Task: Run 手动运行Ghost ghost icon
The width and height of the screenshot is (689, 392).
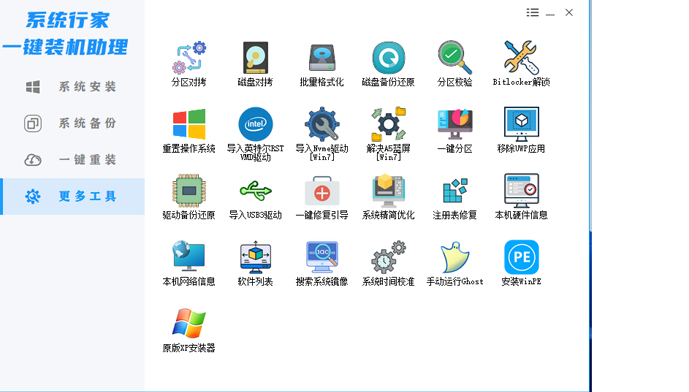Action: [x=455, y=257]
